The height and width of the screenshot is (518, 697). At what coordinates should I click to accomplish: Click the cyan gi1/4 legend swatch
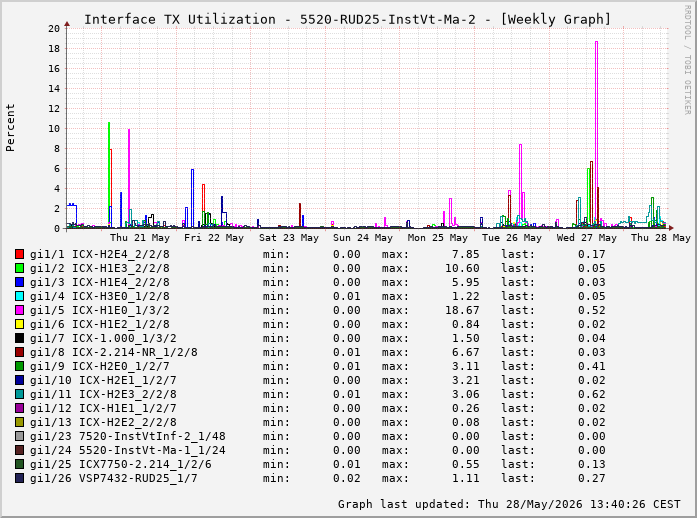point(19,296)
